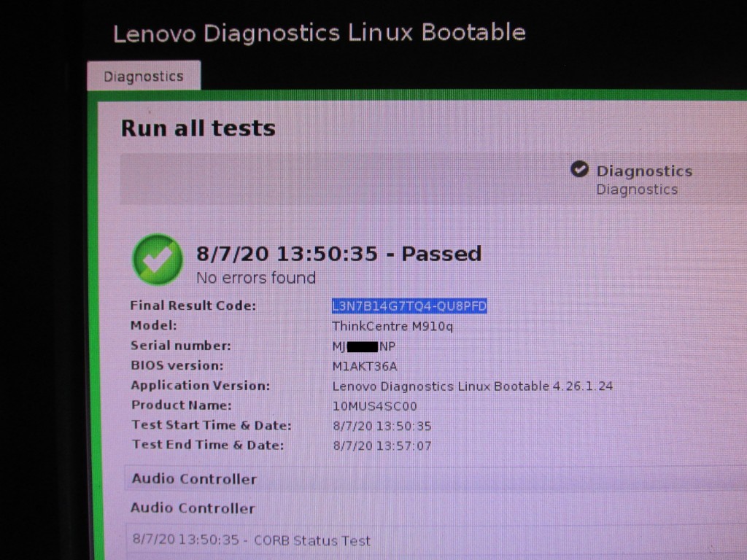
Task: Select the Application Version value text
Action: (473, 386)
